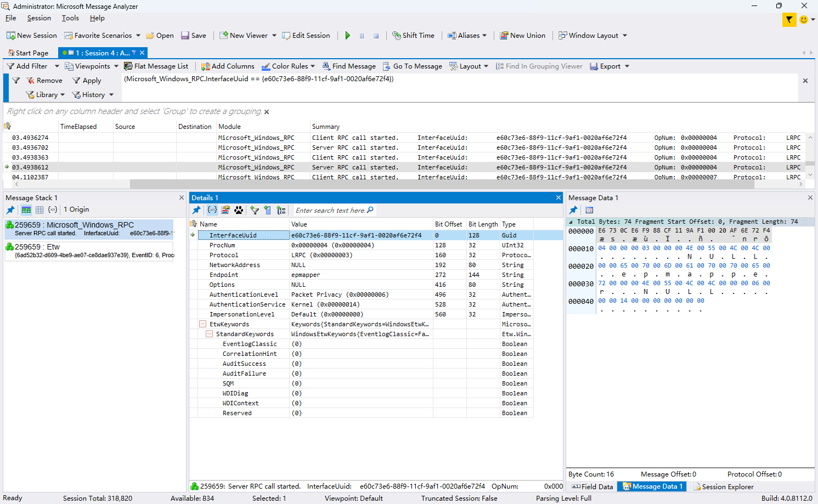This screenshot has height=504, width=818.
Task: Click the add column icon in Details toolbar
Action: (268, 210)
